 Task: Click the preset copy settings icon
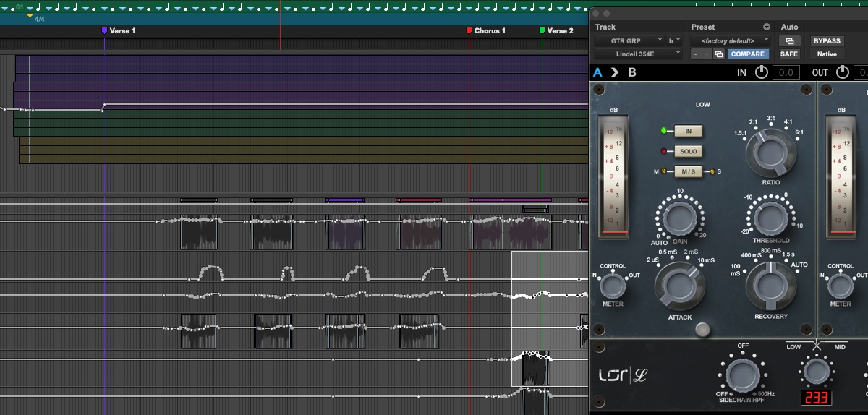(718, 54)
